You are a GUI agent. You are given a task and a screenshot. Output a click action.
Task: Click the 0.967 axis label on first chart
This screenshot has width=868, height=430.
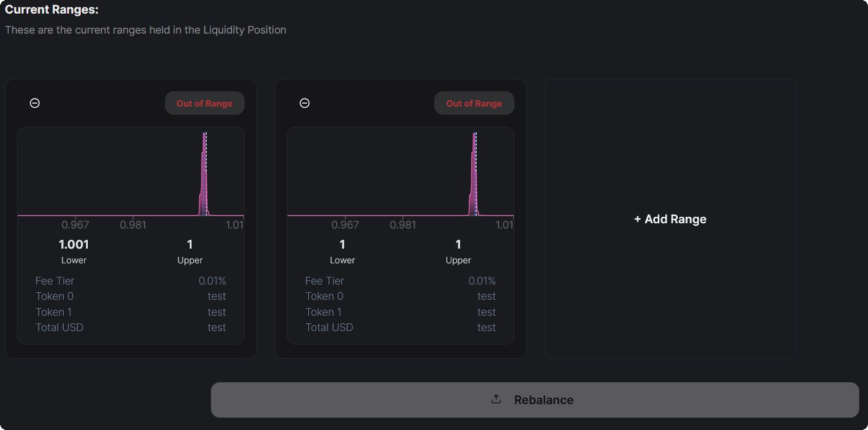tap(75, 225)
